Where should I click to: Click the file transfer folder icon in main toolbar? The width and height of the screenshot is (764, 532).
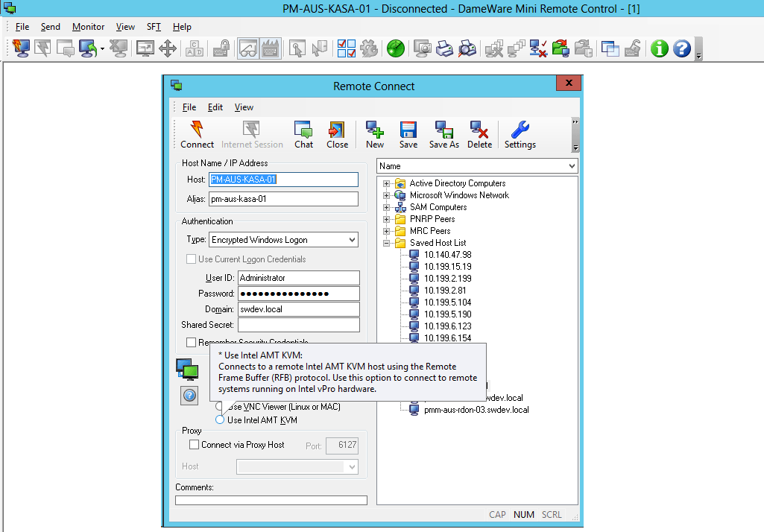pyautogui.click(x=561, y=48)
